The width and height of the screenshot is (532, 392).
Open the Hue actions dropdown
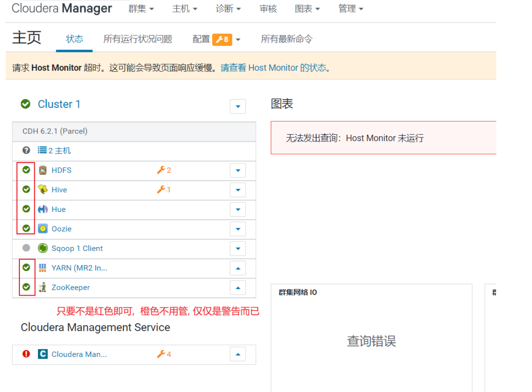click(238, 209)
